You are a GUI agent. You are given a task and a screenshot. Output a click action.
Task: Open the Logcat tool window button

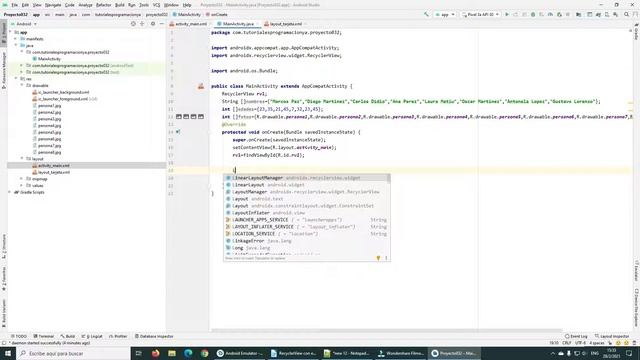[93, 336]
